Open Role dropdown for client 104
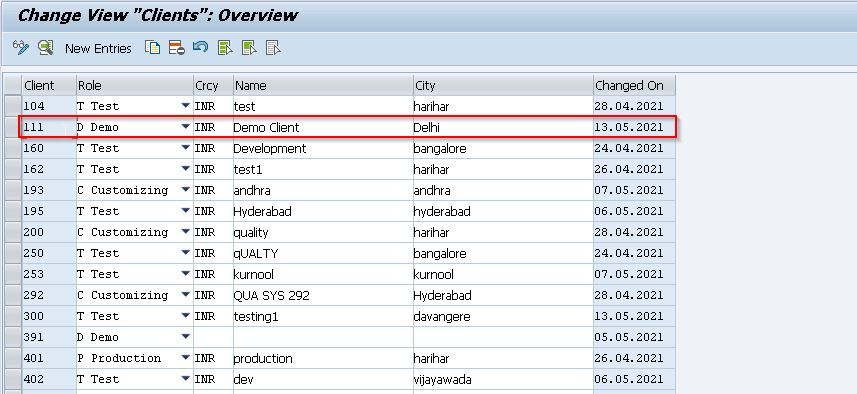The width and height of the screenshot is (857, 394). tap(186, 105)
